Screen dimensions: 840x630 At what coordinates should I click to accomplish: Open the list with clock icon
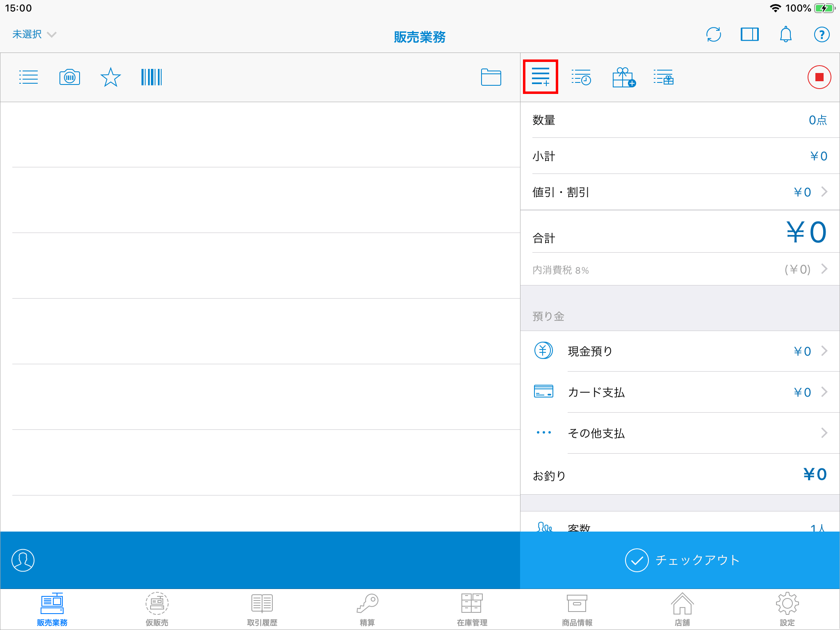click(581, 77)
